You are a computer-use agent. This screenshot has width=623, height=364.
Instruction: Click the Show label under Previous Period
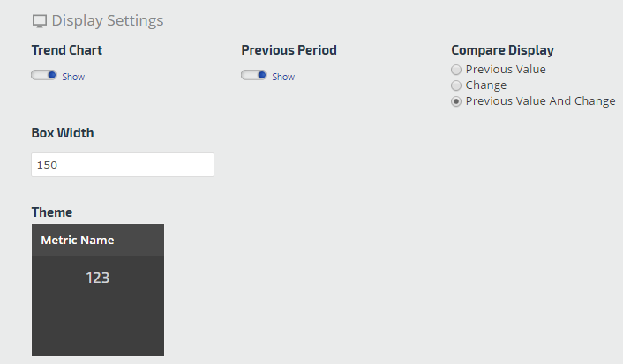coord(283,78)
